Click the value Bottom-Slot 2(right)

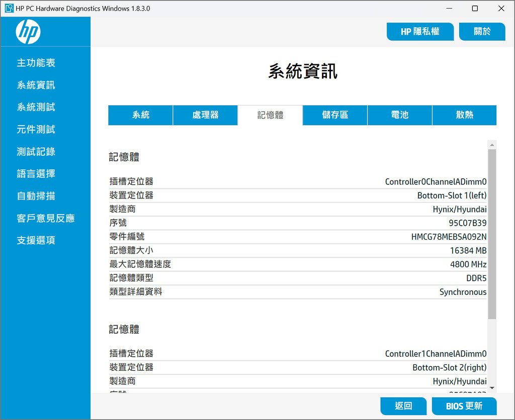450,368
